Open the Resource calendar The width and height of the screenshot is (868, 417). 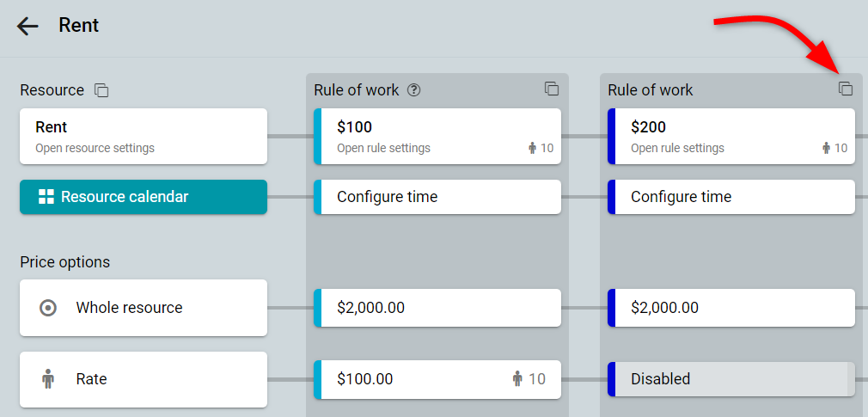click(x=144, y=197)
